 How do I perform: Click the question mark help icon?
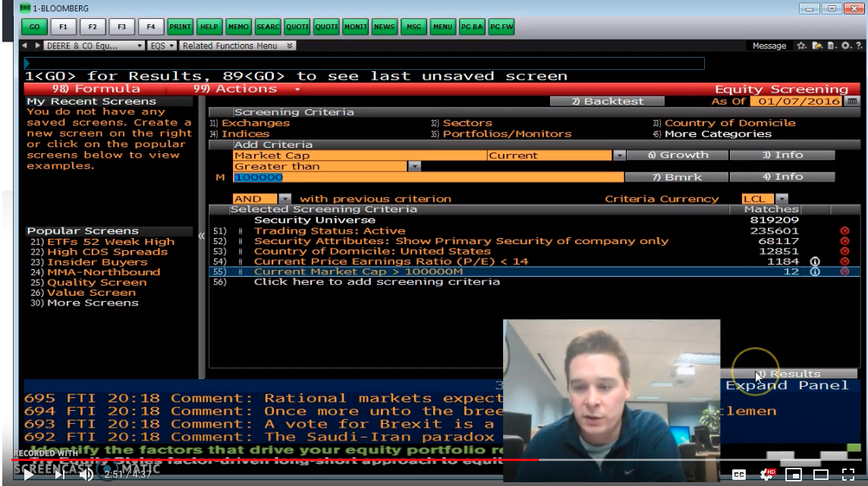pos(859,46)
